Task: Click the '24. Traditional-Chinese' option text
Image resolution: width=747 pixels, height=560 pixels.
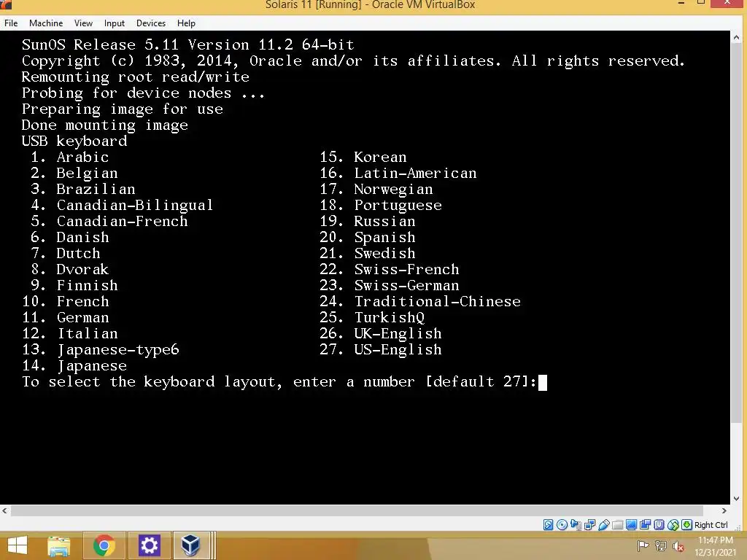Action: (420, 301)
